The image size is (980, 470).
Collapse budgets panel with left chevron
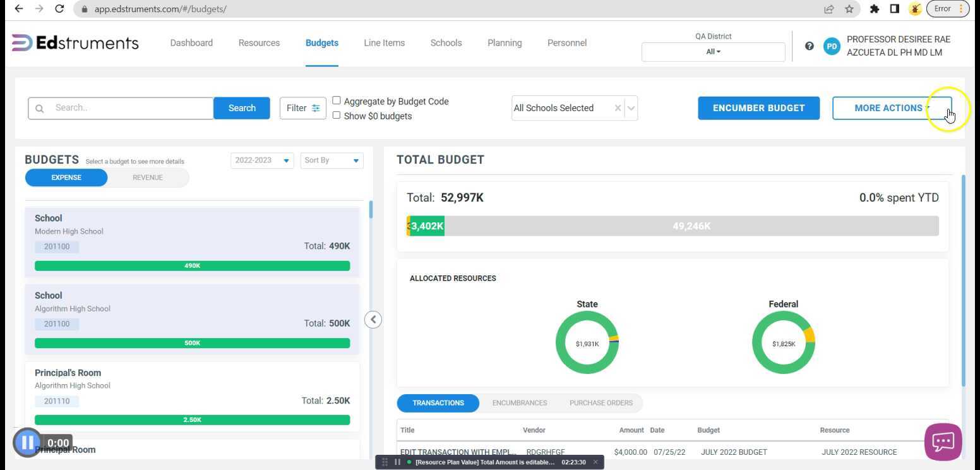(x=373, y=320)
